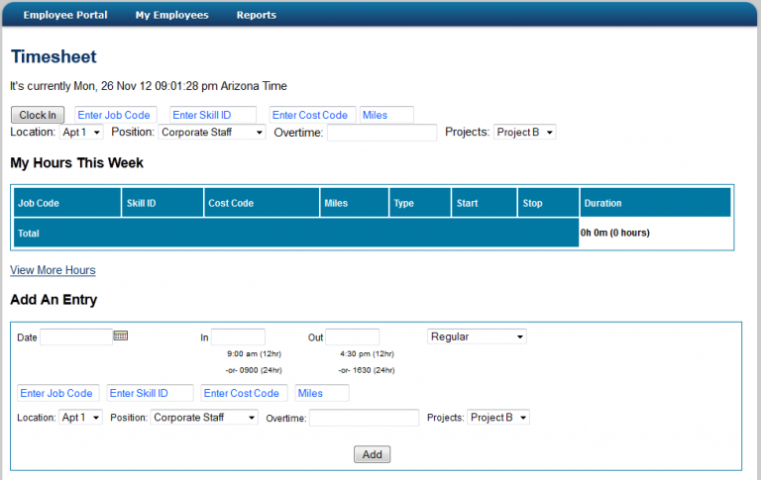Screen dimensions: 761x489
Task: Open Location dropdown in Add An Entry
Action: point(81,418)
